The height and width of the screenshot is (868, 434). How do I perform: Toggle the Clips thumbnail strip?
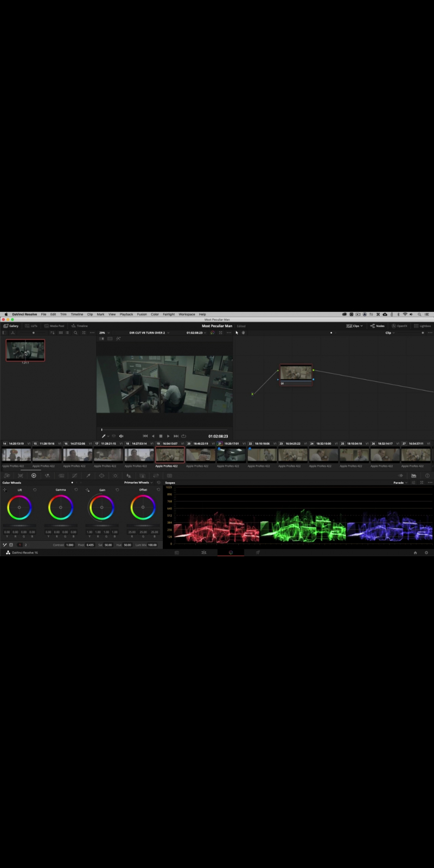(x=354, y=326)
